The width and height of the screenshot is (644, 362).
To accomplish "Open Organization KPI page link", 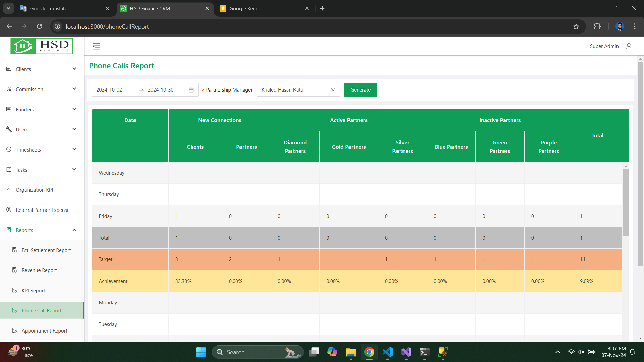I will point(34,190).
